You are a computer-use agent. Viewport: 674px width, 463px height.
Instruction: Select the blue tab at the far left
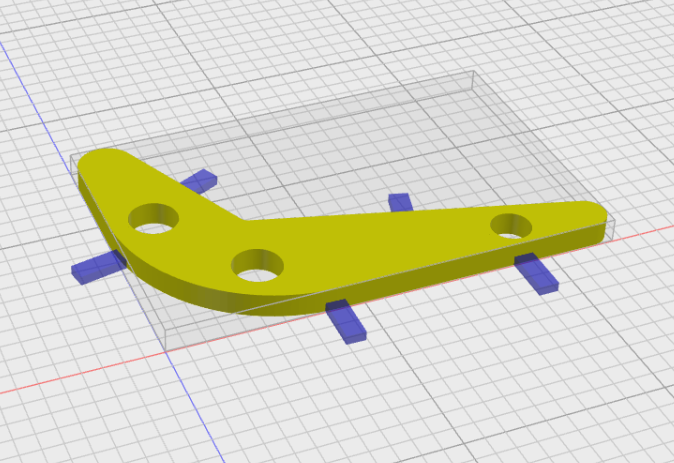click(98, 267)
